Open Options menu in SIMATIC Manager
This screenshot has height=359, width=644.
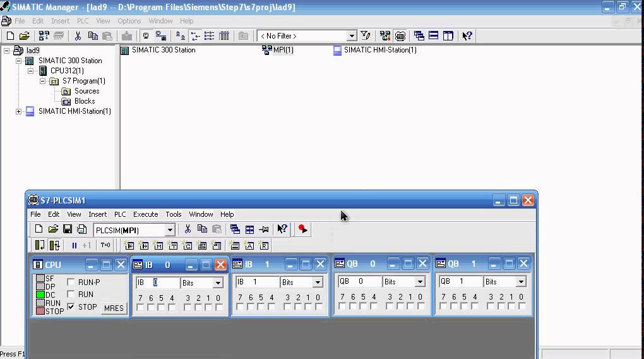[x=129, y=21]
